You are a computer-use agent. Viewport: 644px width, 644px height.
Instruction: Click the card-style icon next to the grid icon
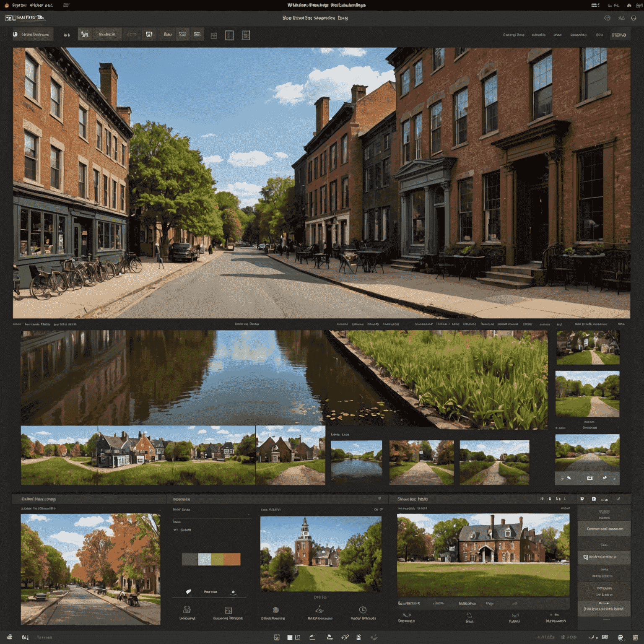pyautogui.click(x=197, y=34)
